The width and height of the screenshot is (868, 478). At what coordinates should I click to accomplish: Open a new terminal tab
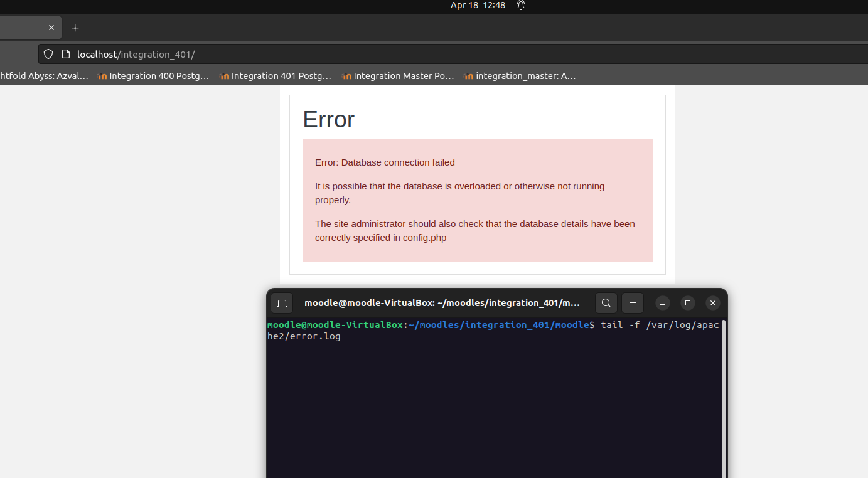pyautogui.click(x=282, y=303)
